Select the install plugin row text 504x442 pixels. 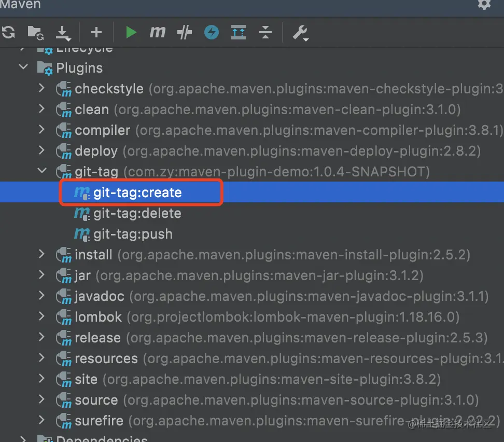[273, 255]
